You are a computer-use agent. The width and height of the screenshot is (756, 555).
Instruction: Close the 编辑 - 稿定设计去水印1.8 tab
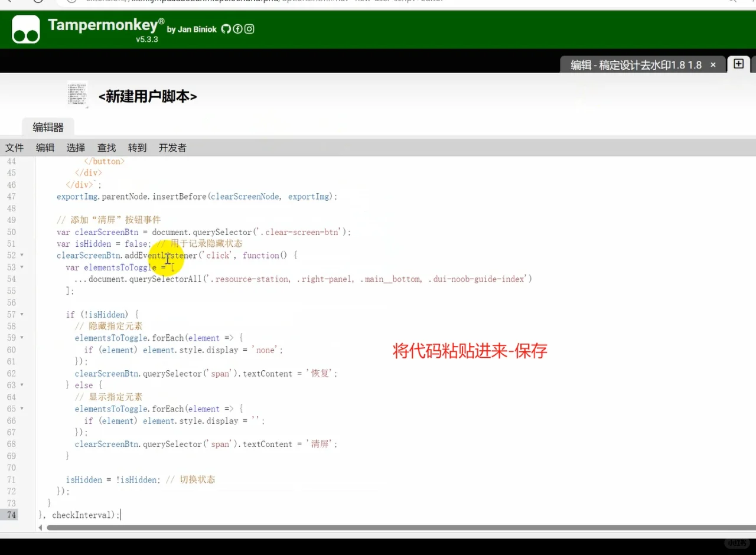pos(713,65)
